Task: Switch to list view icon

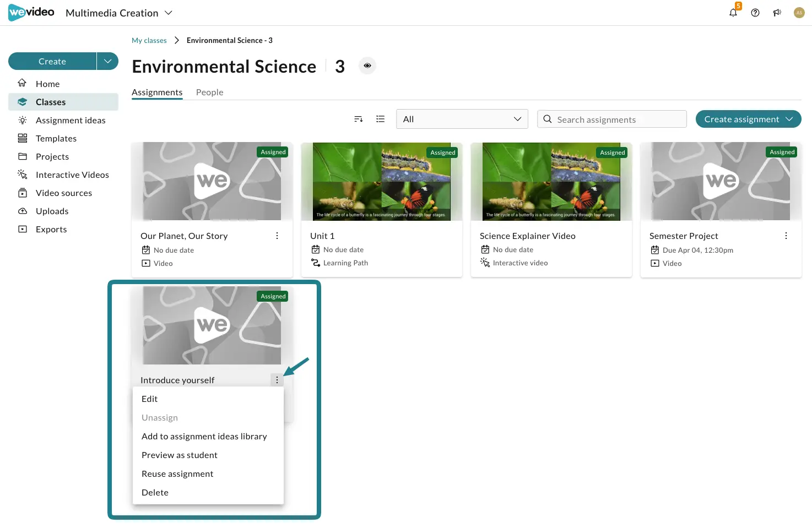Action: (x=380, y=119)
